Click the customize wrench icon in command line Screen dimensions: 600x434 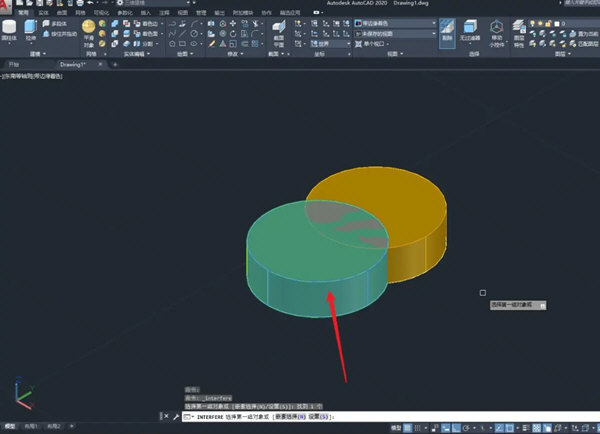[176, 416]
